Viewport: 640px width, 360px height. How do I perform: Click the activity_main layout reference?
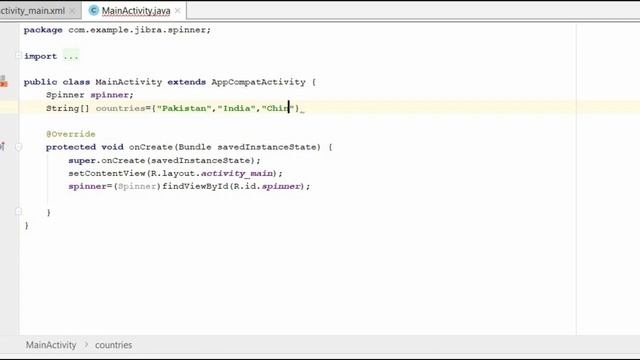(x=237, y=173)
